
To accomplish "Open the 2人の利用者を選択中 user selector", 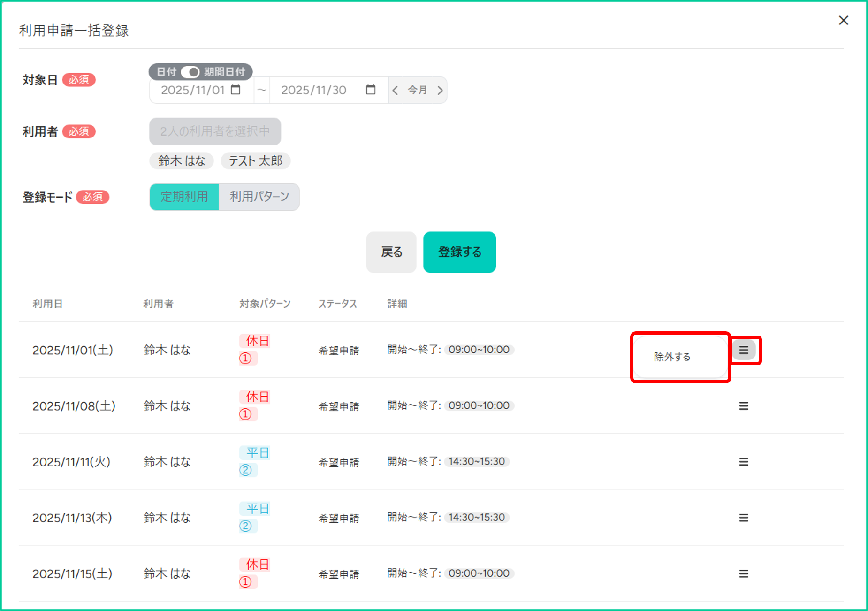I will tap(215, 131).
